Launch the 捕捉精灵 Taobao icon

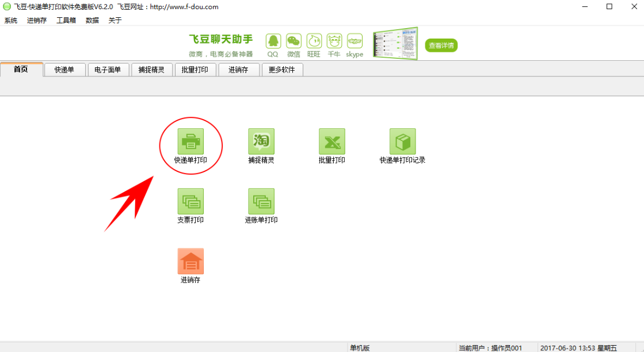(261, 141)
